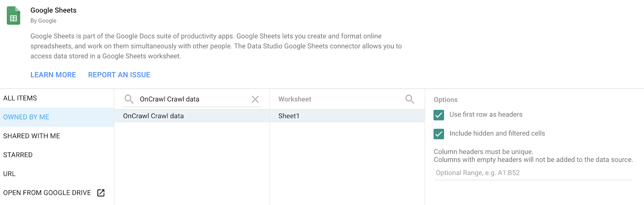The width and height of the screenshot is (644, 205).
Task: Select the OWNED BY ME category
Action: pyautogui.click(x=26, y=117)
